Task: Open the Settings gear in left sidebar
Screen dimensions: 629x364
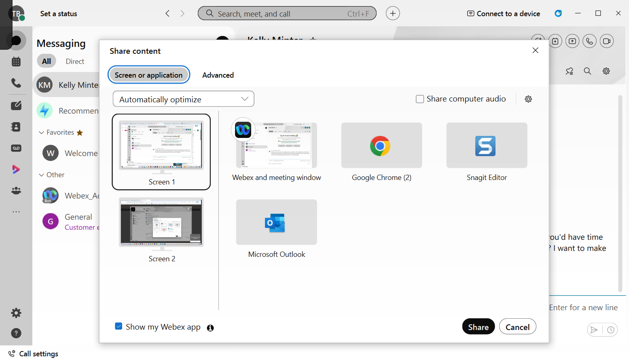Action: click(16, 313)
